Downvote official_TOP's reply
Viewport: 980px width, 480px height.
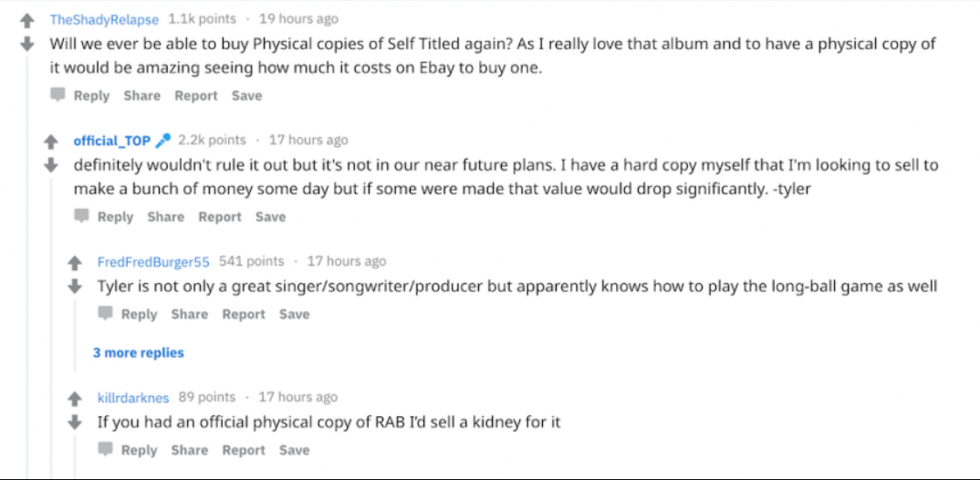pyautogui.click(x=52, y=165)
